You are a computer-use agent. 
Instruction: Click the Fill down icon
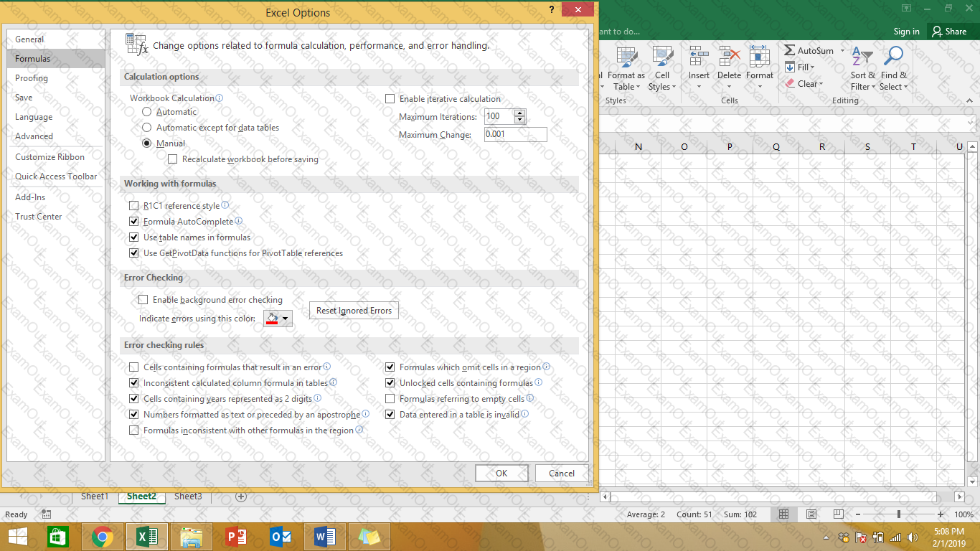coord(790,67)
